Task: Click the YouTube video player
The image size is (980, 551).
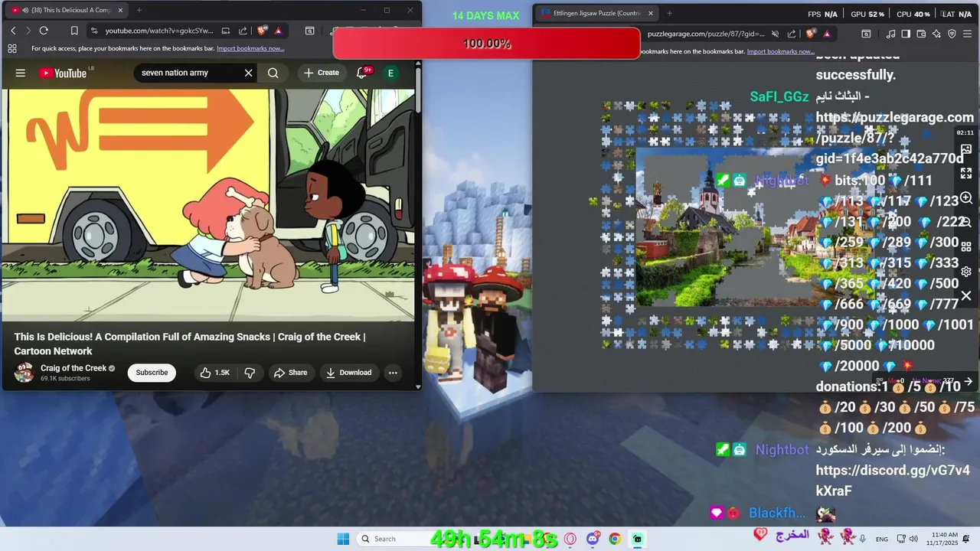Action: 207,205
